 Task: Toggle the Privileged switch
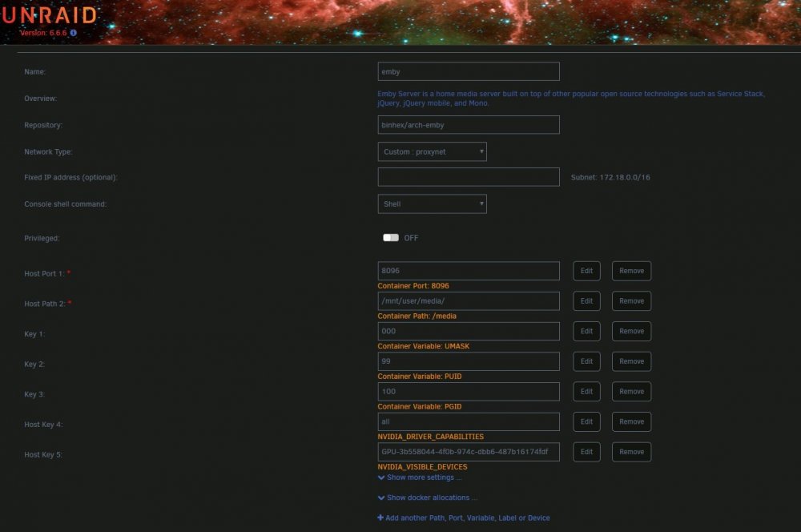pyautogui.click(x=391, y=238)
